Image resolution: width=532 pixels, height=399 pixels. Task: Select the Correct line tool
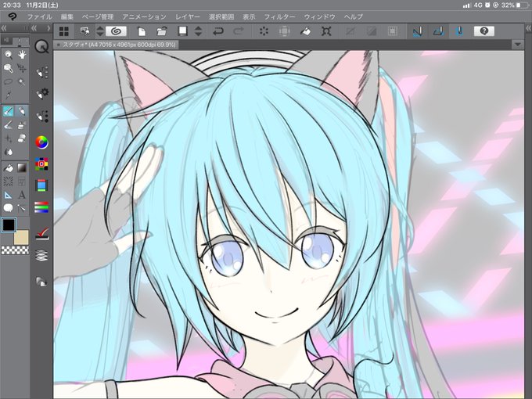[x=22, y=208]
